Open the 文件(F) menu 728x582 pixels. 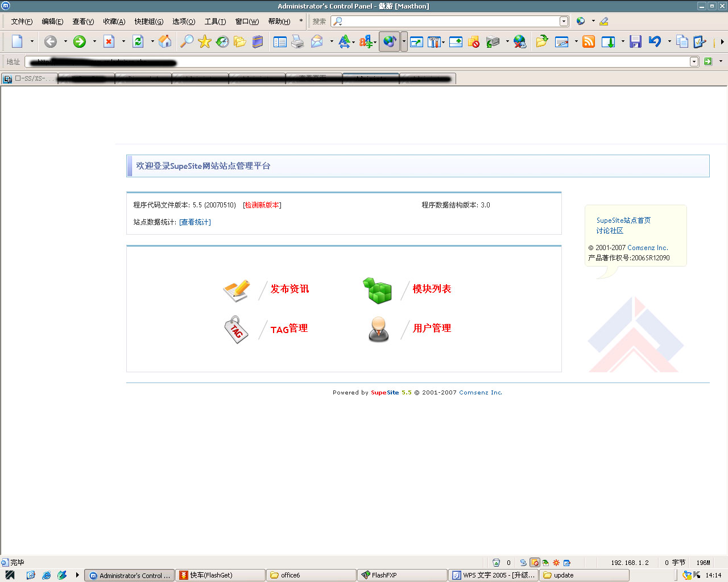click(x=22, y=22)
